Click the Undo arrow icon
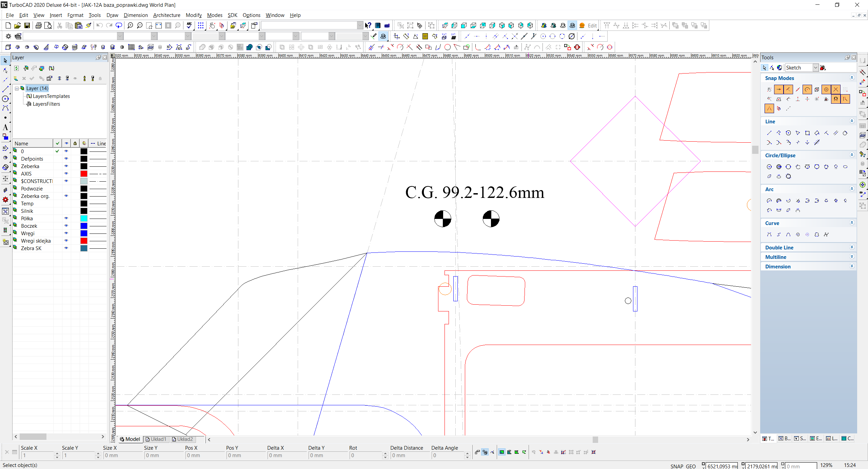868x469 pixels. coord(99,25)
